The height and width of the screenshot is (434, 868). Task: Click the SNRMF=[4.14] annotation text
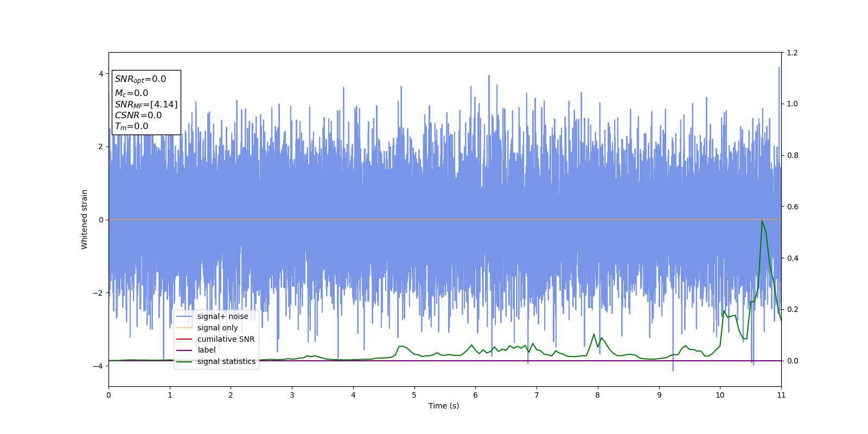click(x=146, y=104)
